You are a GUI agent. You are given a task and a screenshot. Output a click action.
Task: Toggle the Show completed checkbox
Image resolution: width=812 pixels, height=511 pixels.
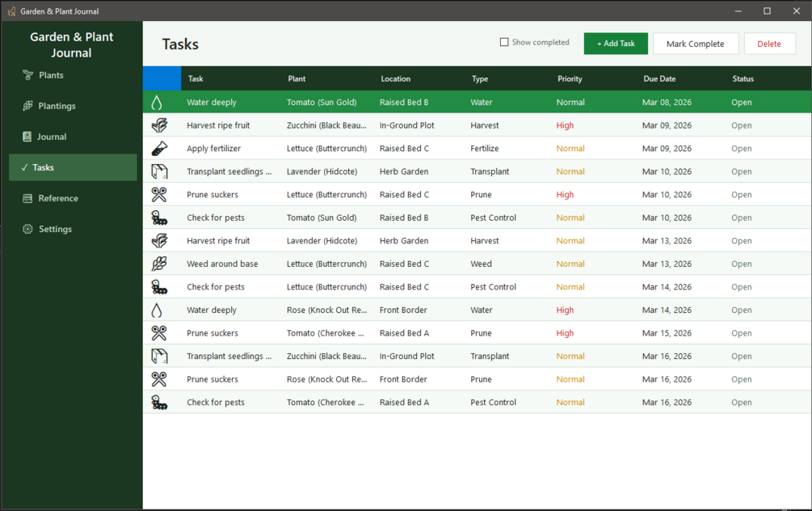coord(504,43)
